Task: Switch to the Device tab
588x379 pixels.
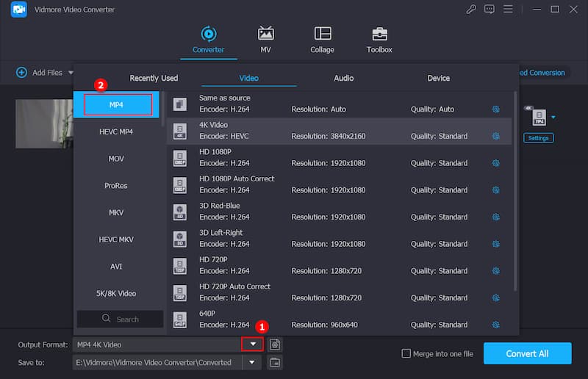Action: 439,78
